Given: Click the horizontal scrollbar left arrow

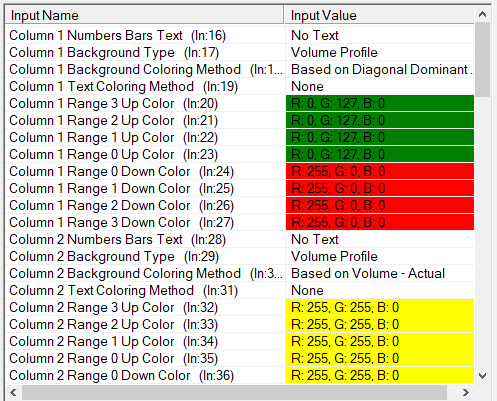Looking at the screenshot, I should [13, 392].
